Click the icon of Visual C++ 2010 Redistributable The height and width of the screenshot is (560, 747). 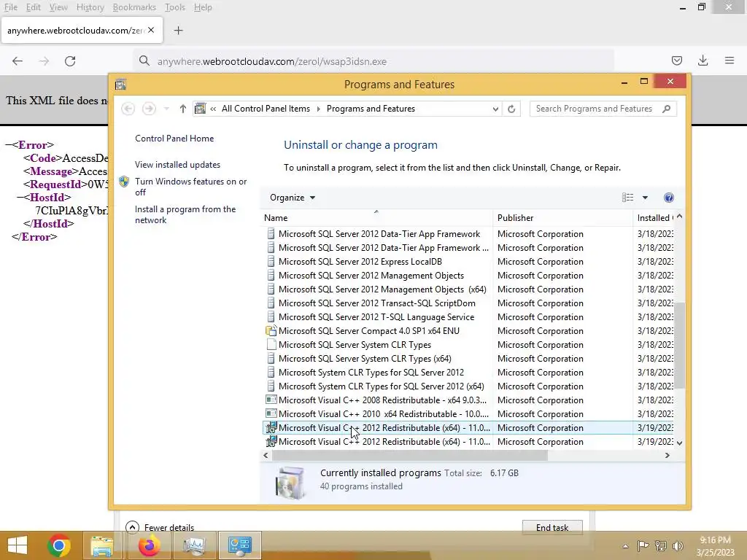click(x=271, y=414)
